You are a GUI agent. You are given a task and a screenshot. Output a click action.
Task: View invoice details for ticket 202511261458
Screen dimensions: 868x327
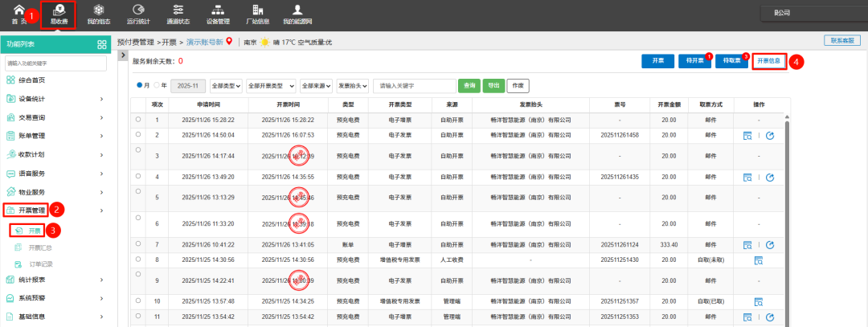pos(747,135)
